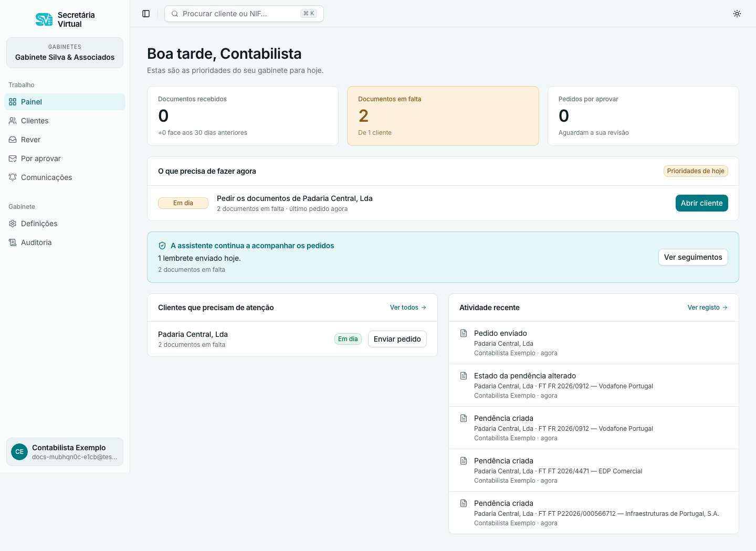Go to Rever section
Screen dimensions: 756x551
[65, 140]
